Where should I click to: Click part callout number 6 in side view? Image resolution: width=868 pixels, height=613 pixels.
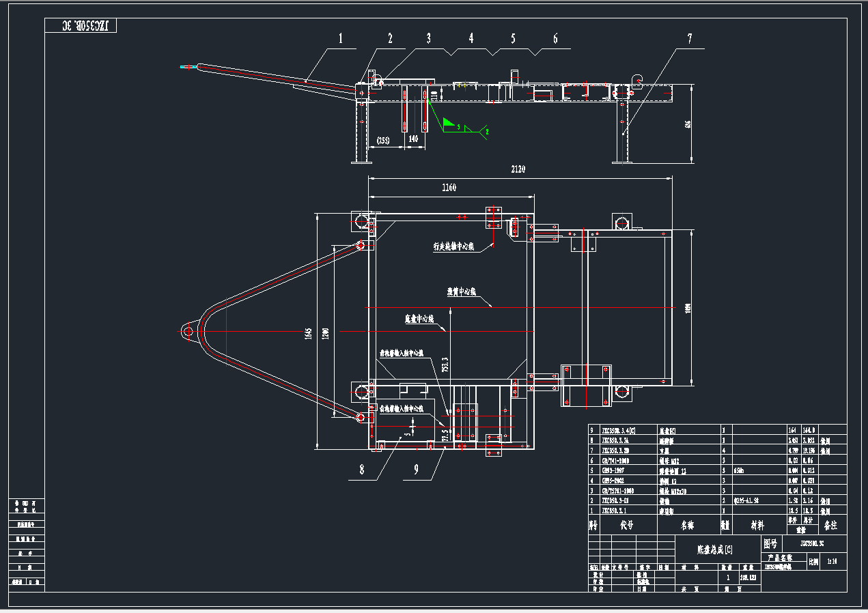coord(555,39)
